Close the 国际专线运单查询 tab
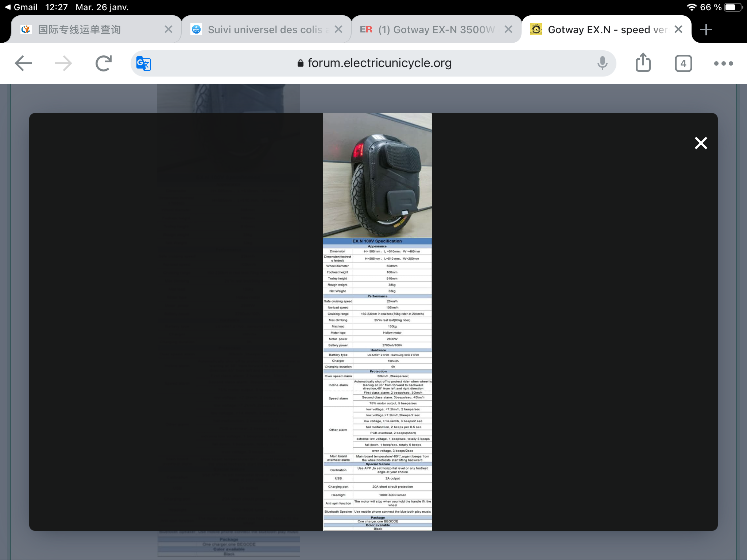The image size is (747, 560). point(168,30)
